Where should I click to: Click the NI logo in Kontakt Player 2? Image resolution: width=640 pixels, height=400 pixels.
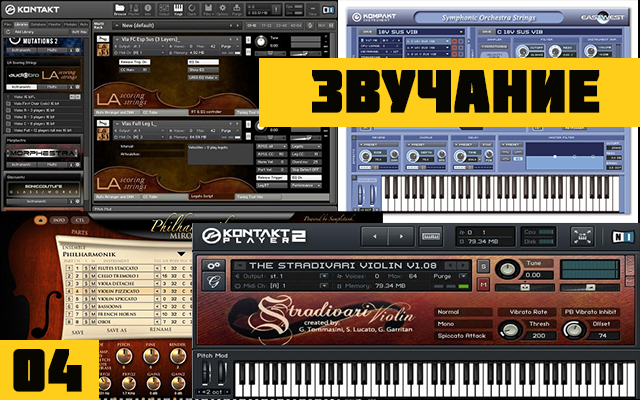point(622,236)
